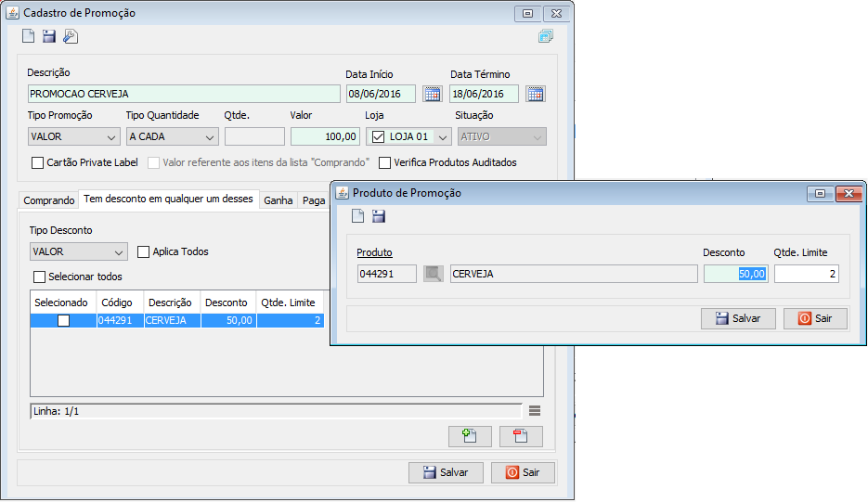Click the cascade windows icon at top right
Image resolution: width=868 pixels, height=502 pixels.
pos(545,36)
